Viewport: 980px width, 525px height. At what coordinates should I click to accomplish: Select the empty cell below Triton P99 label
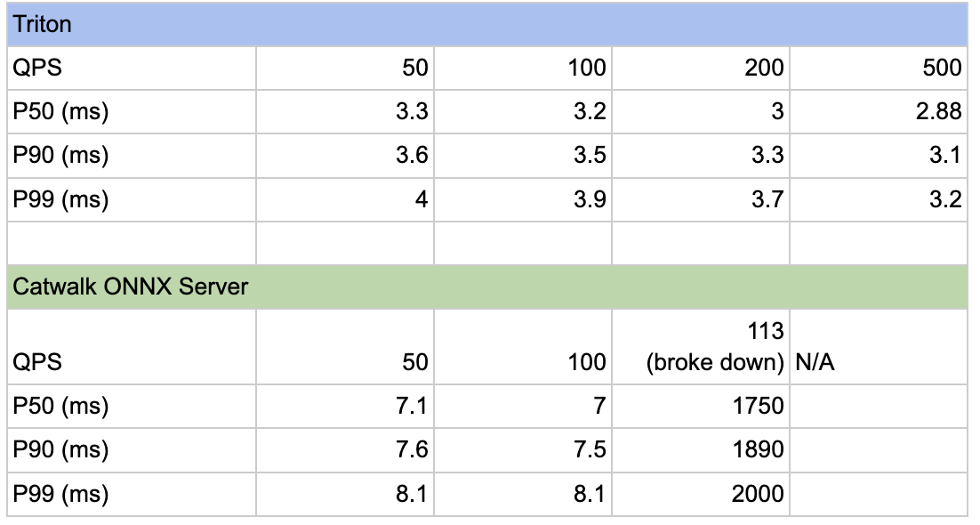coord(132,243)
